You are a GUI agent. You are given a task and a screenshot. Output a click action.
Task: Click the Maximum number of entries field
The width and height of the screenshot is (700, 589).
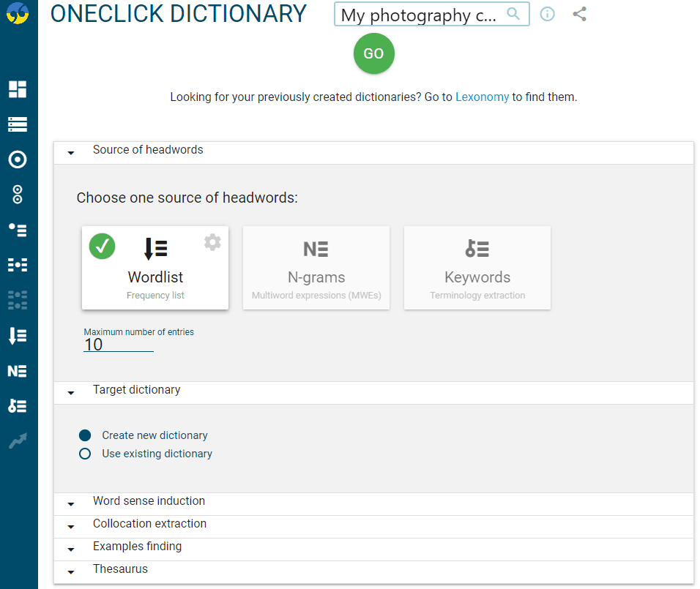coord(119,345)
